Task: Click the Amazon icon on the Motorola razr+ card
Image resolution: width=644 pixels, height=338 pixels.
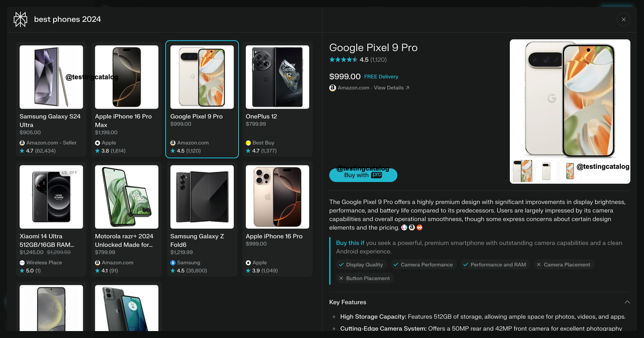Action: (x=97, y=262)
